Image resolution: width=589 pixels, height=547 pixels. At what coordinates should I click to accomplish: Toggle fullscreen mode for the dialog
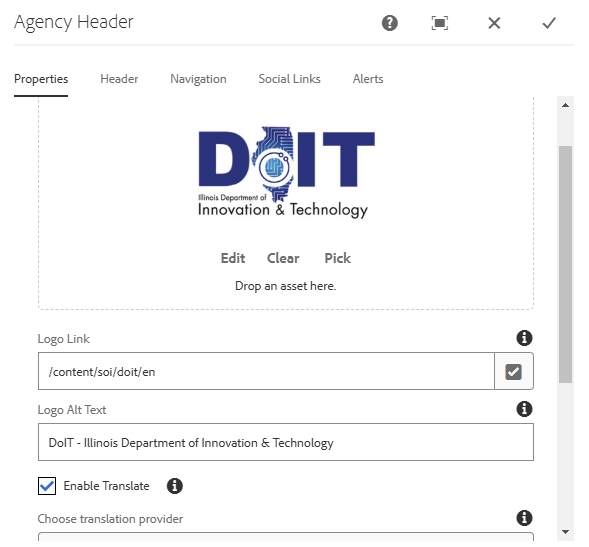439,23
